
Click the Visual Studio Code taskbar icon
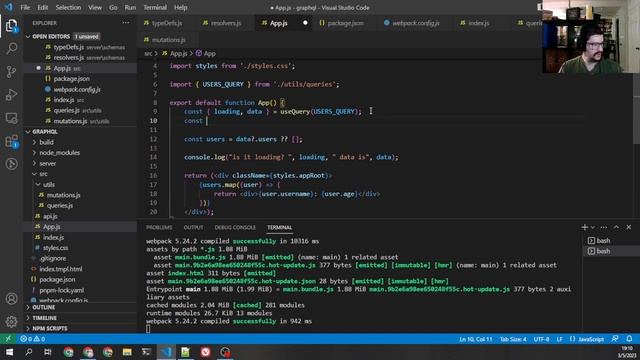166,352
